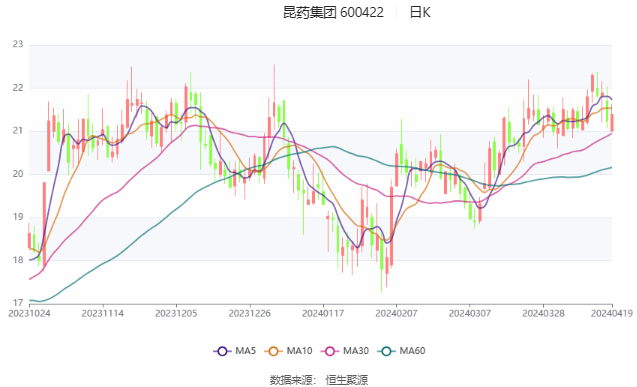
Task: Click the y-axis value 20
Action: pyautogui.click(x=18, y=174)
